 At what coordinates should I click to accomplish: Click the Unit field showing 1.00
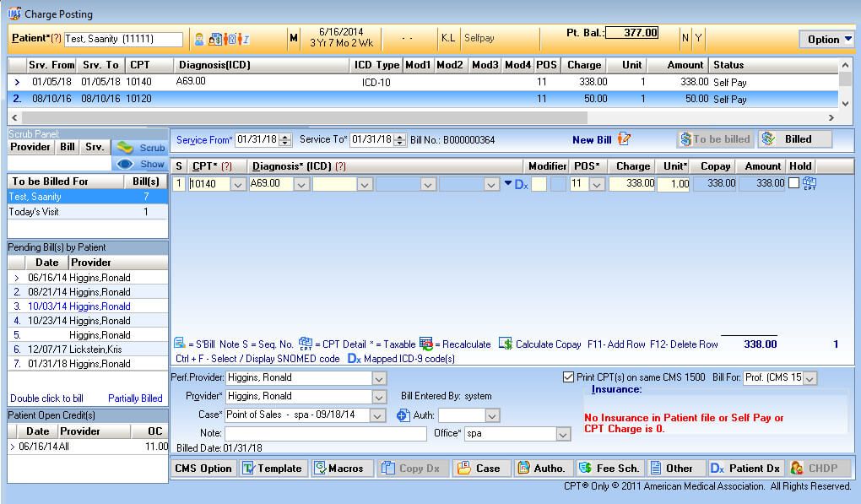(x=674, y=184)
